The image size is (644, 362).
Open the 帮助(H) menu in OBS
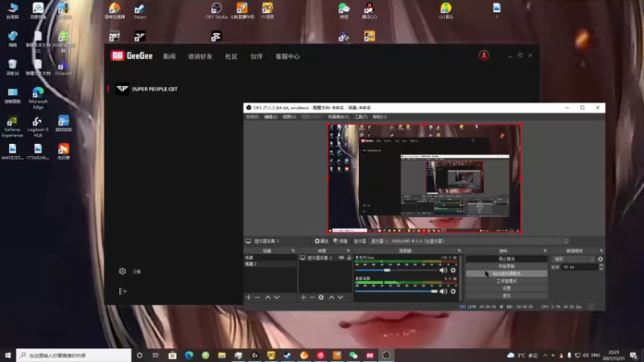click(x=379, y=117)
